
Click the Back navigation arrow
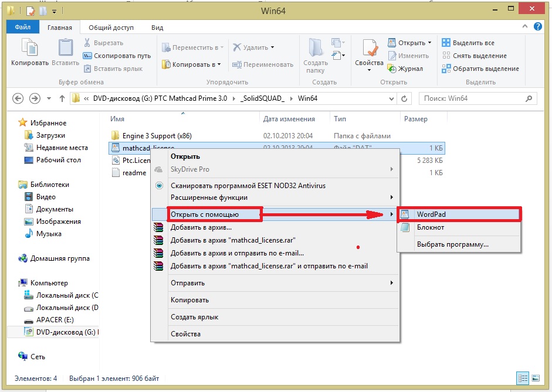click(x=18, y=98)
